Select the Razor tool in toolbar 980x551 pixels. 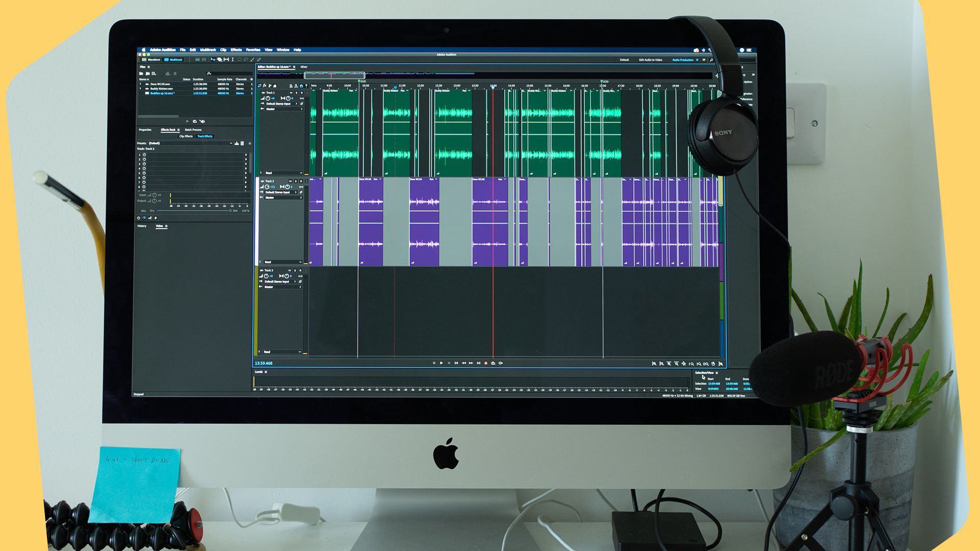[219, 60]
